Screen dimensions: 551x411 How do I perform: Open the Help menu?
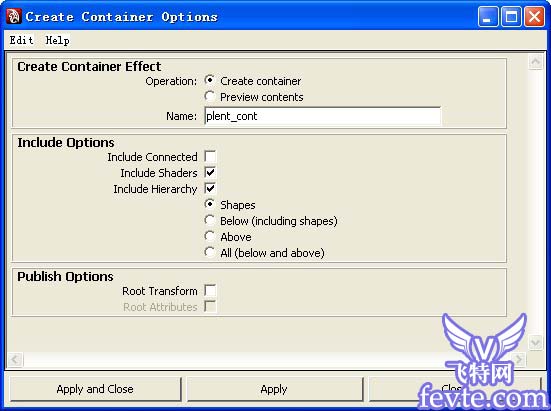57,40
